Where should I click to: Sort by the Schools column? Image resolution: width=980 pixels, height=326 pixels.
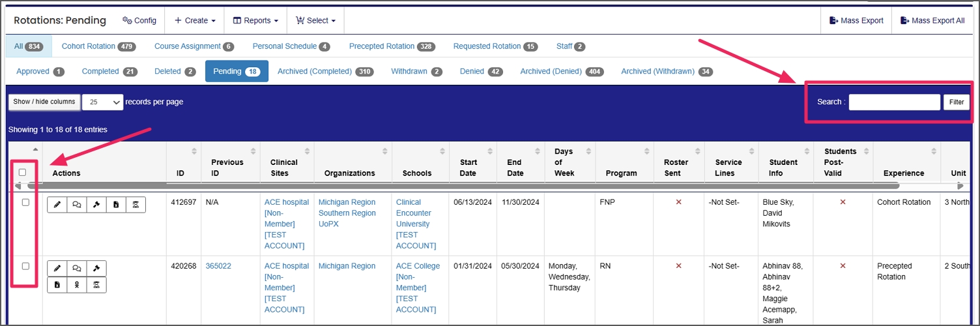pos(442,151)
